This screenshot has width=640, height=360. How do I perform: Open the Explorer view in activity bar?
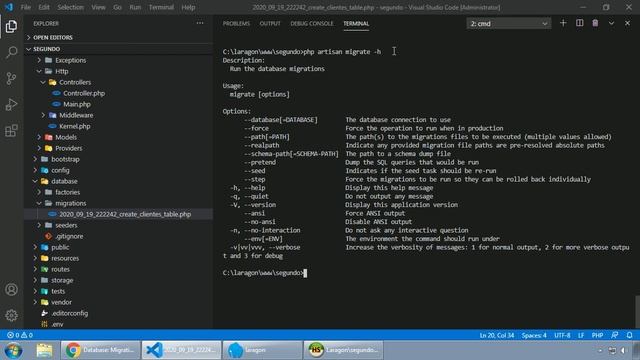pos(11,27)
